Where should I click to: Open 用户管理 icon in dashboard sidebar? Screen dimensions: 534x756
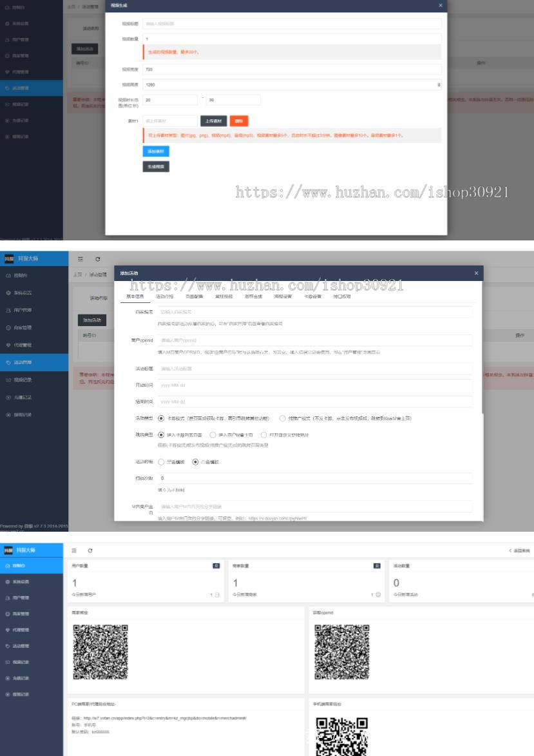(8, 598)
